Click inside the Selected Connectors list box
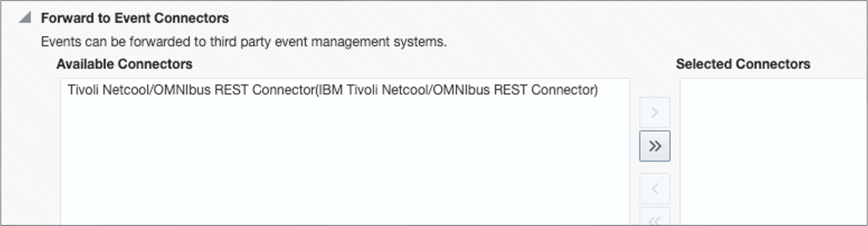The height and width of the screenshot is (226, 868). point(774,152)
